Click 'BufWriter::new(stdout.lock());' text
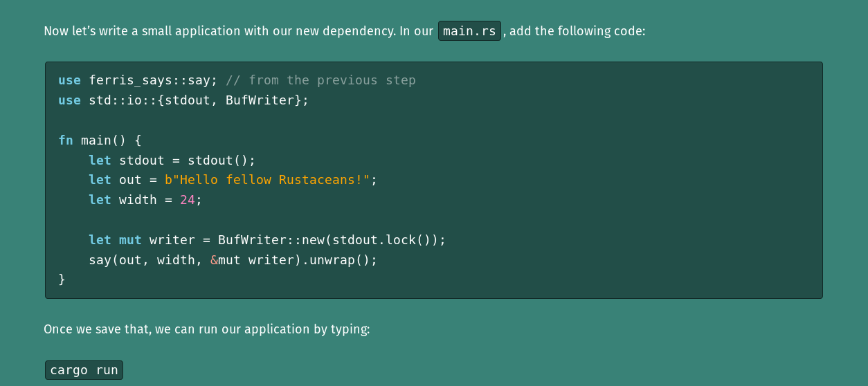The image size is (868, 386). (332, 240)
